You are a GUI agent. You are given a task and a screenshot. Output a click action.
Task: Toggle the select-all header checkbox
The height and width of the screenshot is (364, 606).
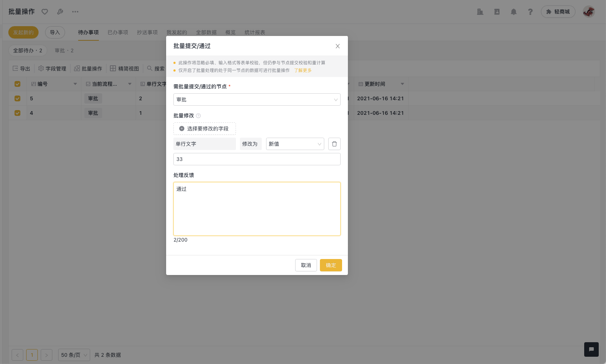(17, 84)
